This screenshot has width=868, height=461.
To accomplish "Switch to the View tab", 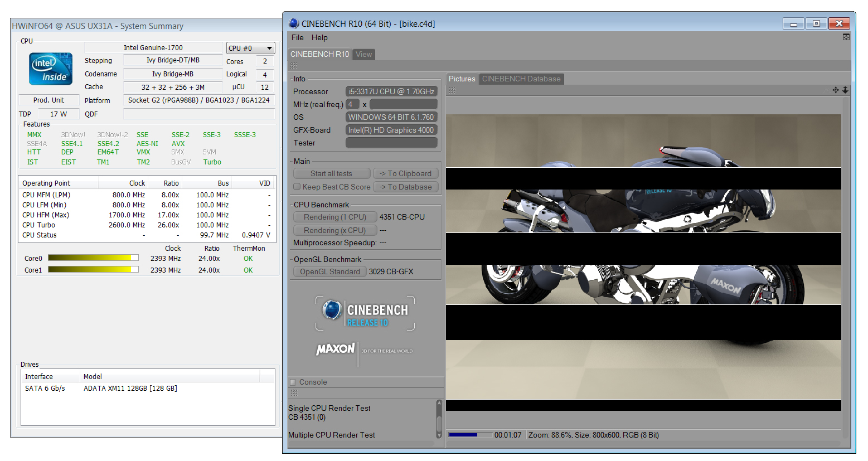I will (x=363, y=55).
